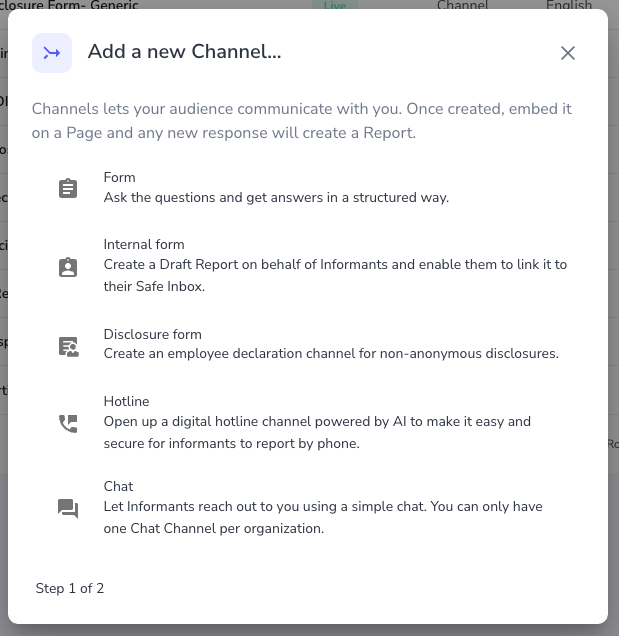Click the Internal form badge icon

tap(68, 267)
